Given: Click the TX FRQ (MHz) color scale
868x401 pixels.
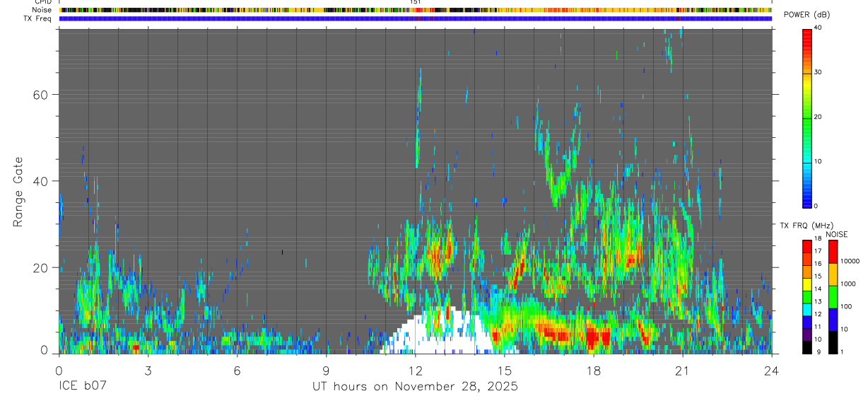Looking at the screenshot, I should [807, 296].
